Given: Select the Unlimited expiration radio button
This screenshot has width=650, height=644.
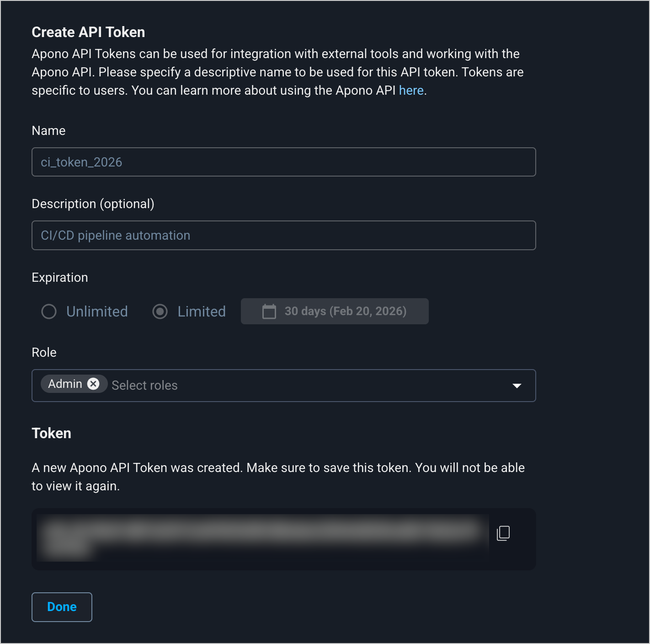Looking at the screenshot, I should coord(49,311).
